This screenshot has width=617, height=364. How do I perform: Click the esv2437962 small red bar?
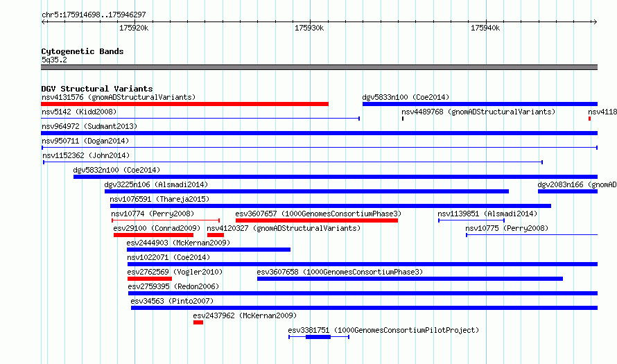click(198, 322)
